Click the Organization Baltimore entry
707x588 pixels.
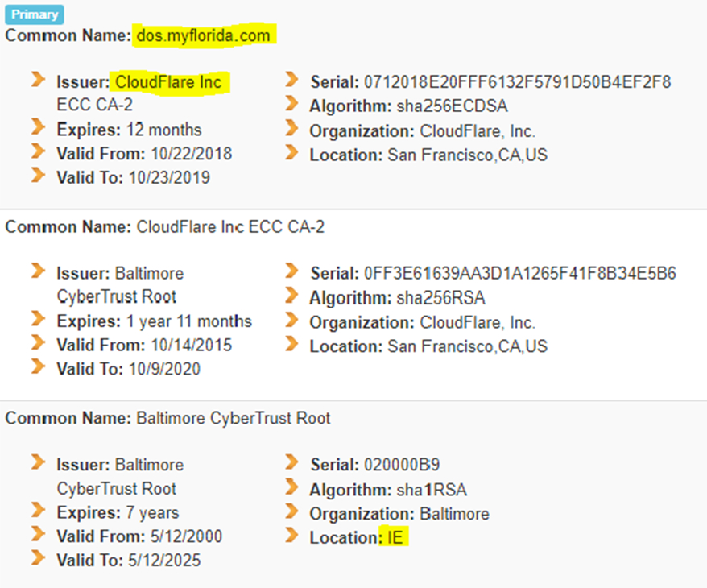pos(399,514)
